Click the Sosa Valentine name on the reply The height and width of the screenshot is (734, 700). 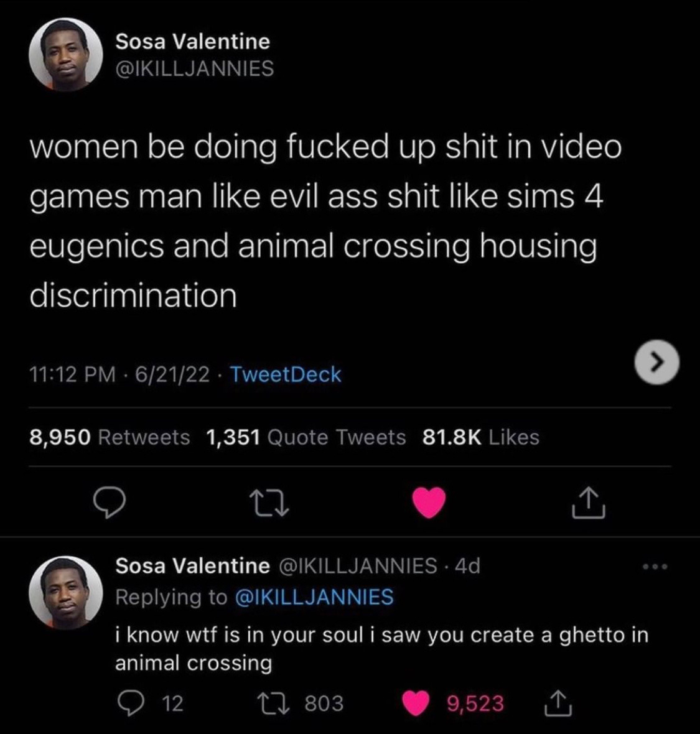pos(193,565)
